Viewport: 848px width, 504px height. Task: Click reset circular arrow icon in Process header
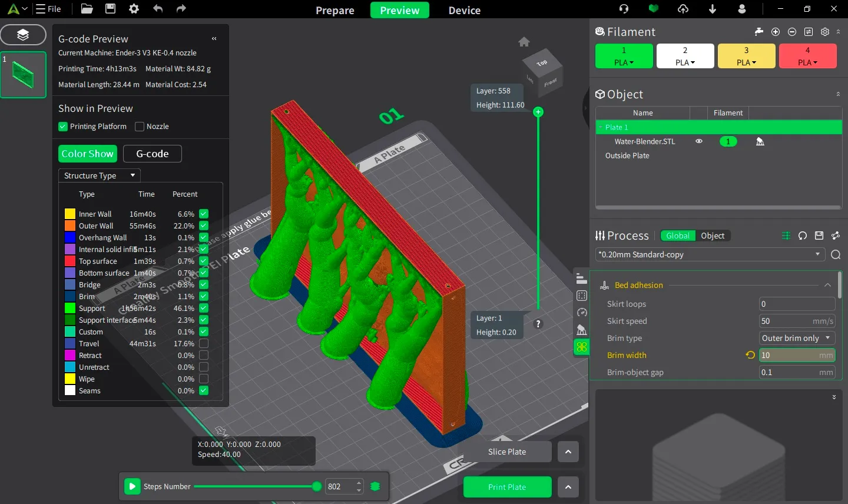(803, 236)
